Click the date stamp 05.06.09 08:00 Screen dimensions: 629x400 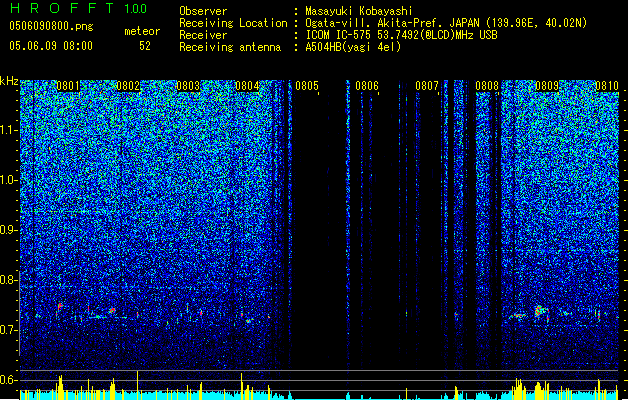51,46
